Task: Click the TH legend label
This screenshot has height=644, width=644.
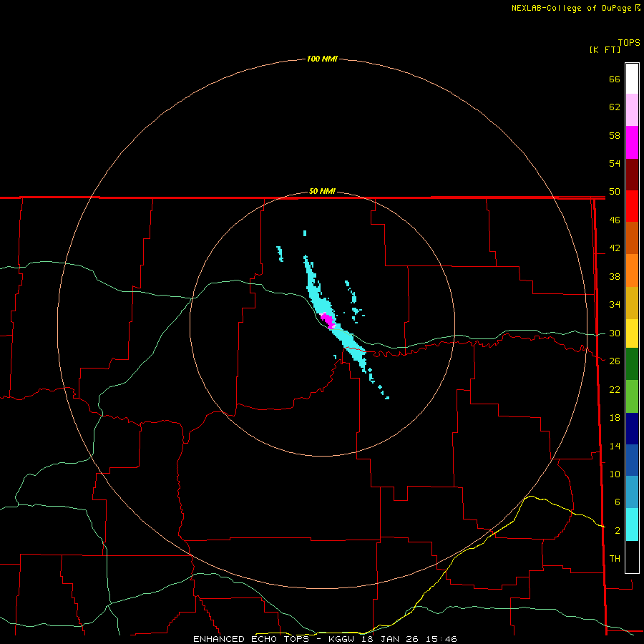Action: click(x=615, y=559)
